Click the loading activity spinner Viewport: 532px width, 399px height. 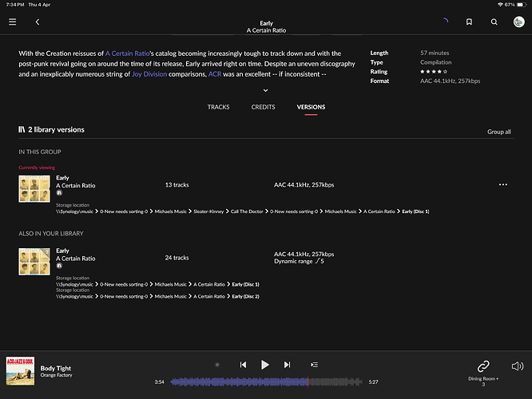point(446,21)
